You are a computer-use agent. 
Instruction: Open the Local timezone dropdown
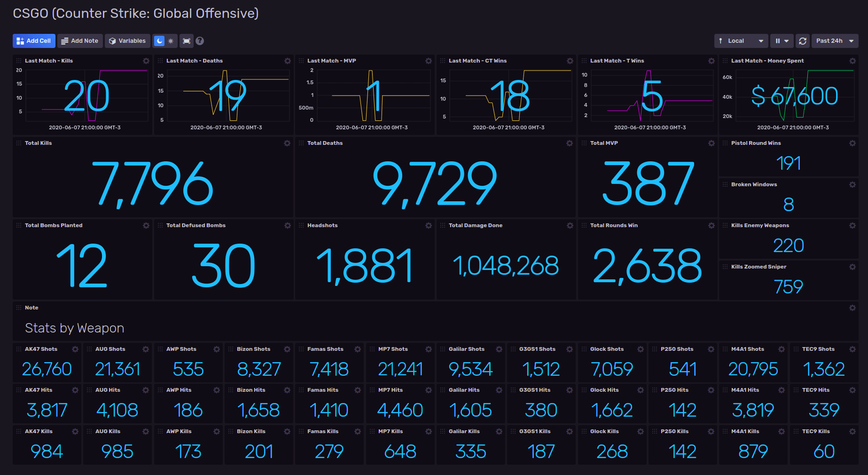(741, 41)
